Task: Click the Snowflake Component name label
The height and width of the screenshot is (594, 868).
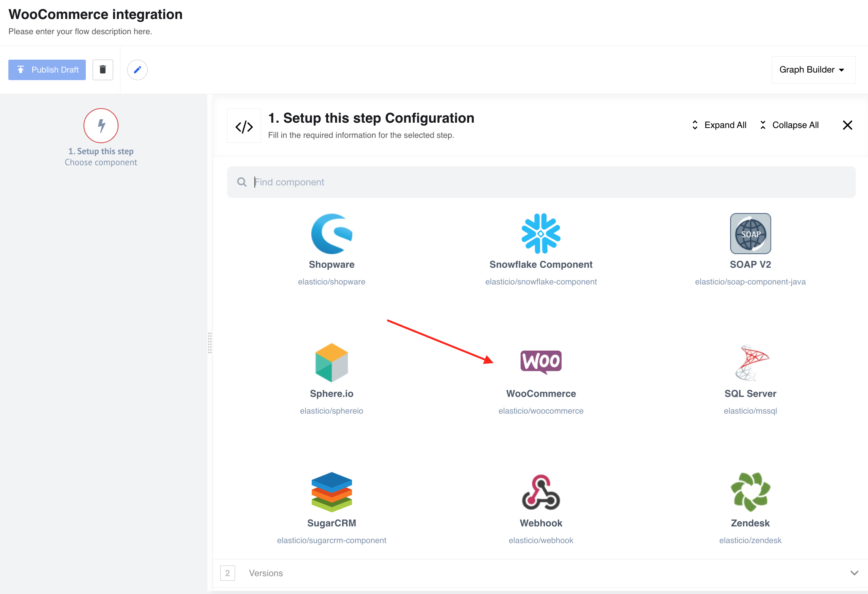Action: pos(541,265)
